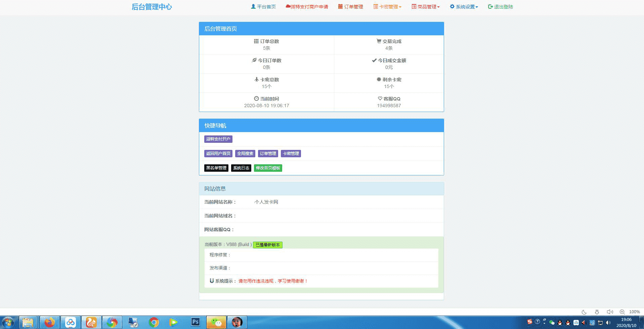Click the 派特支付开户 quick nav button
The height and width of the screenshot is (329, 644).
[218, 139]
